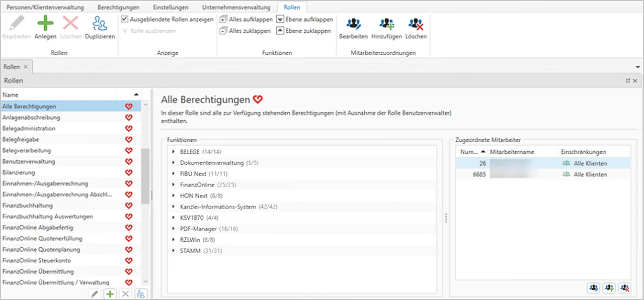Expand the Kanzlei-Informations-System node
This screenshot has width=644, height=300.
[x=173, y=206]
